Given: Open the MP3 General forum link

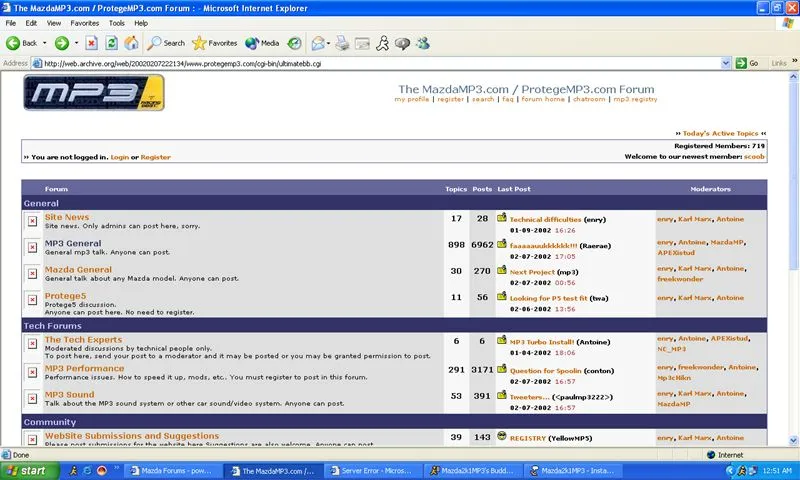Looking at the screenshot, I should point(73,243).
